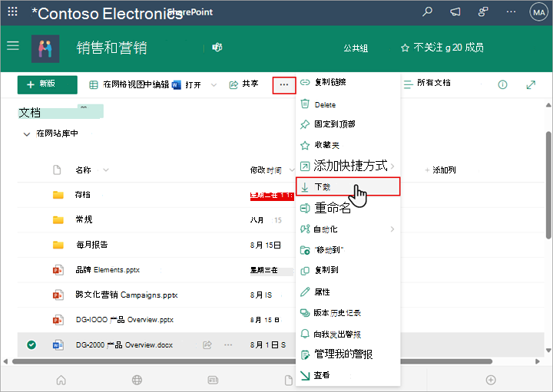Screen dimensions: 553x392
Task: Click the 共享 share command
Action: coord(243,84)
